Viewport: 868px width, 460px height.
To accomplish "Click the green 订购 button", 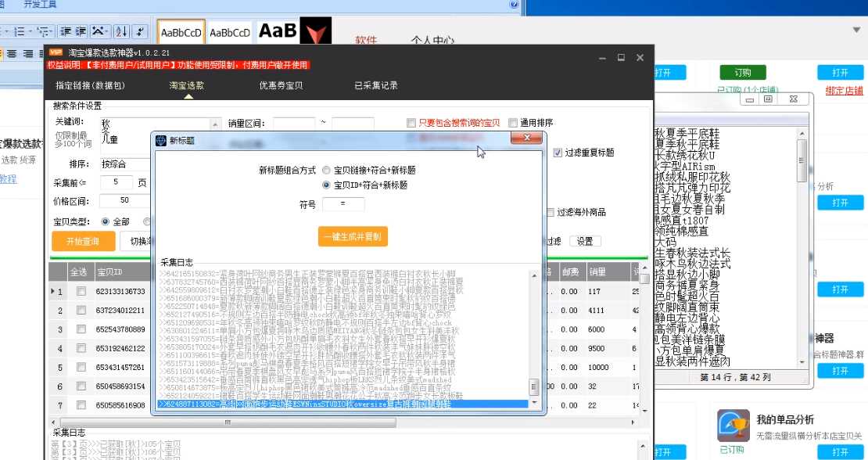I will [x=743, y=73].
